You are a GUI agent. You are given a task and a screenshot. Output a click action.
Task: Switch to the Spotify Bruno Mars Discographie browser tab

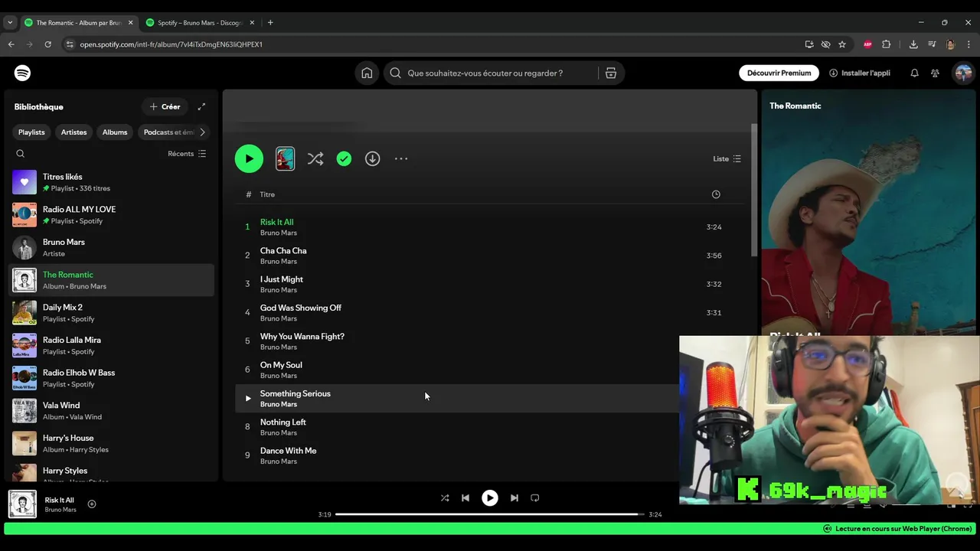pos(200,23)
